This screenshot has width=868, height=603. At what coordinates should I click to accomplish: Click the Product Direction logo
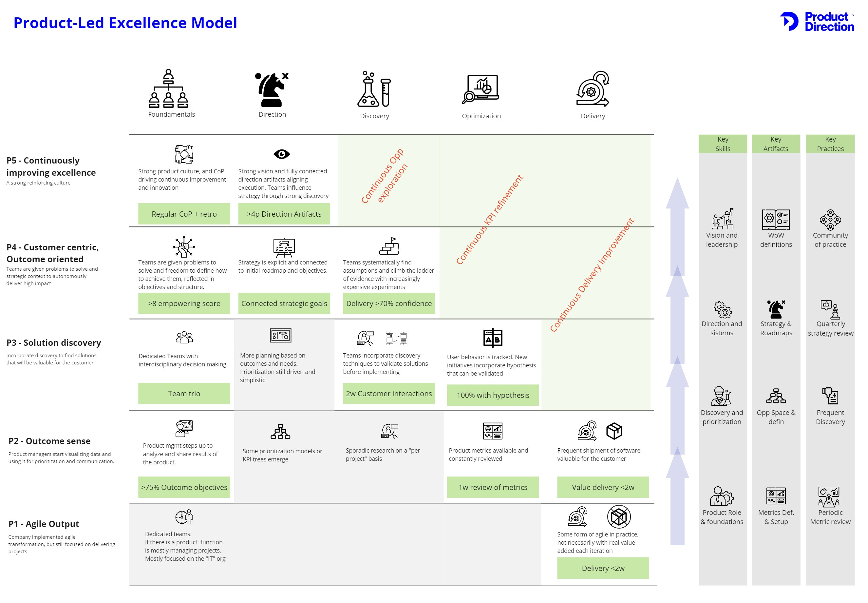816,22
